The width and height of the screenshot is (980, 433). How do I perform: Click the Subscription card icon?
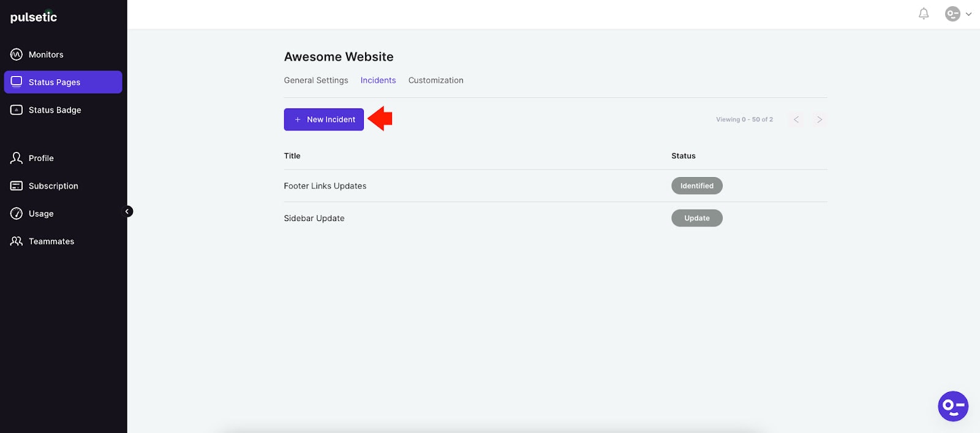[x=17, y=186]
